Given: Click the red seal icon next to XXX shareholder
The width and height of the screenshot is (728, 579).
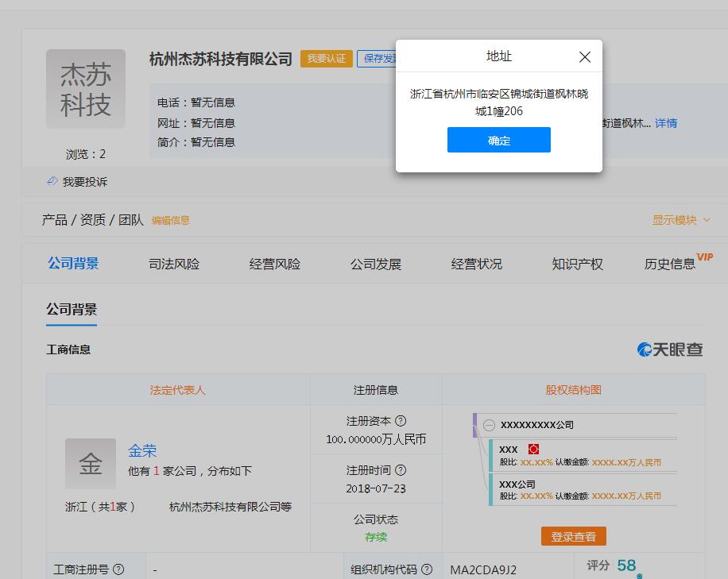Looking at the screenshot, I should point(533,450).
